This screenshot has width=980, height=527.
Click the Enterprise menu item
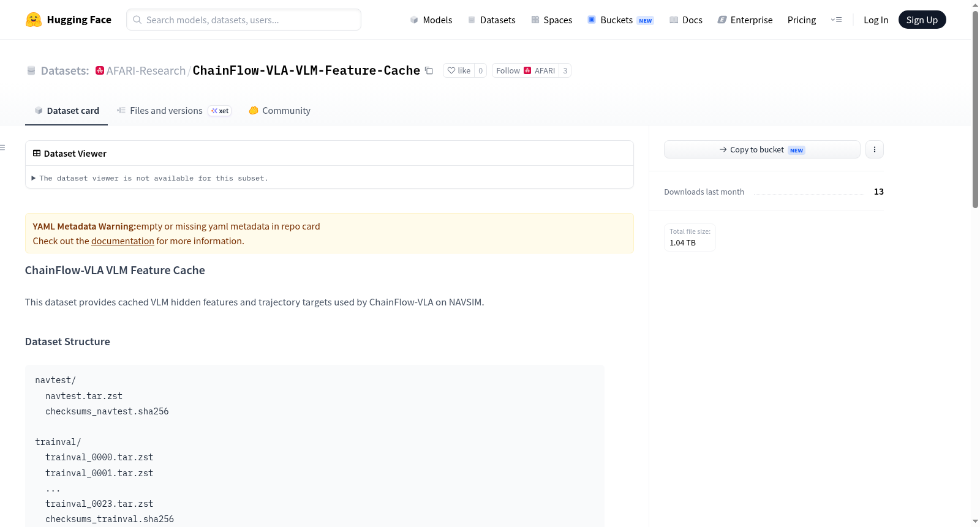click(x=745, y=20)
